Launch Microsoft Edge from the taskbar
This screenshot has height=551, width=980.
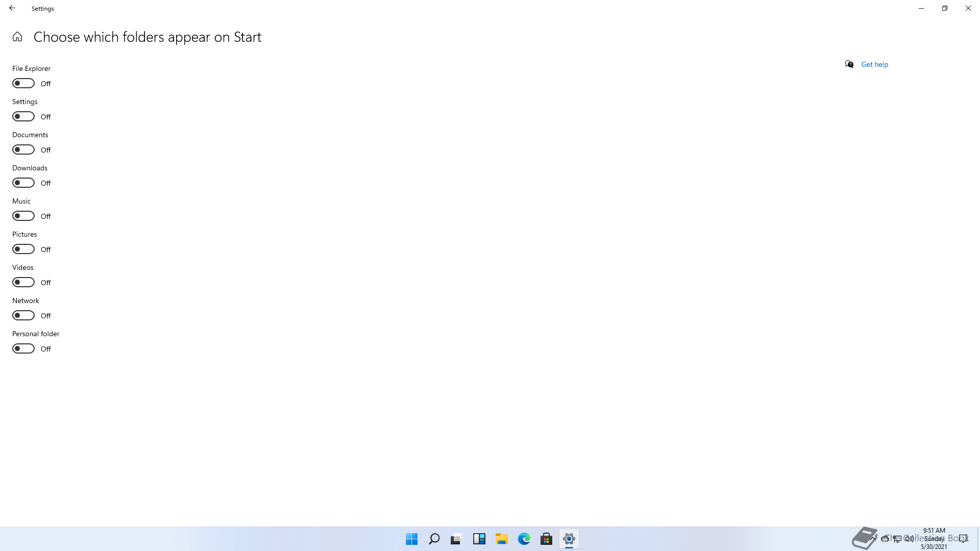(x=524, y=539)
